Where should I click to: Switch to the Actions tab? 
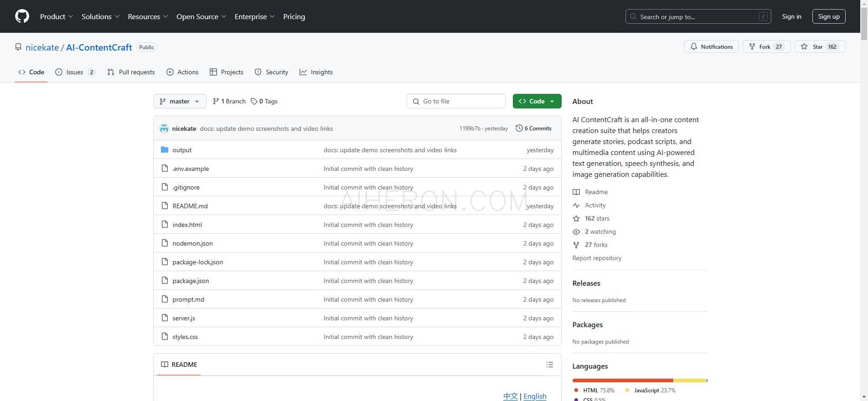(182, 72)
